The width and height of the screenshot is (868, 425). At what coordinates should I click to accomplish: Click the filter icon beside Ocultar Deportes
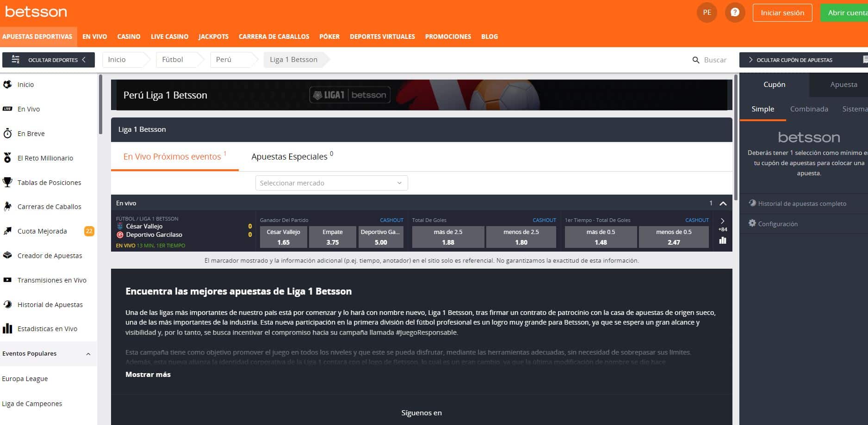tap(15, 60)
